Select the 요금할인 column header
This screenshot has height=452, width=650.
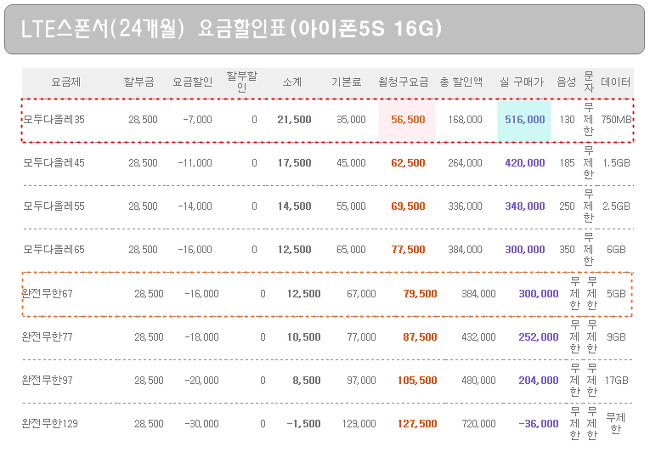pos(193,82)
